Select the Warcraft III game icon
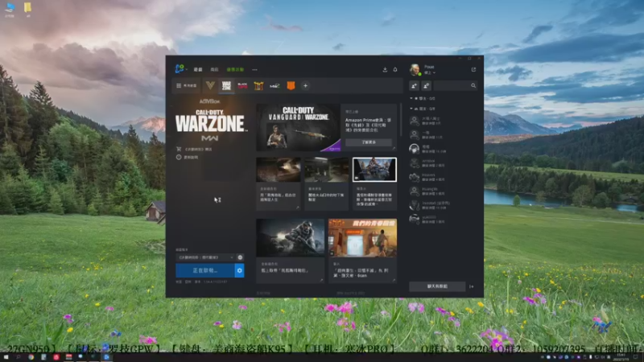Screen dimensions: 644x362 pyautogui.click(x=258, y=85)
